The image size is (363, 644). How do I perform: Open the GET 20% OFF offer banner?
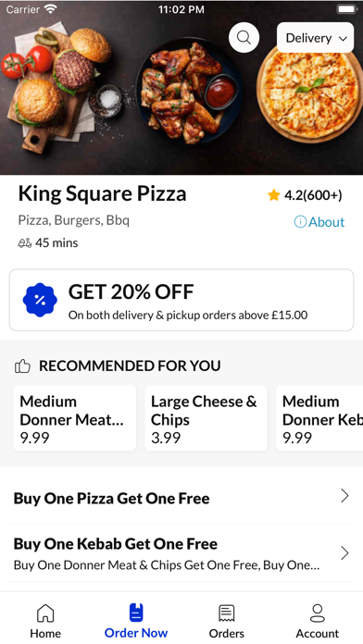(x=181, y=300)
